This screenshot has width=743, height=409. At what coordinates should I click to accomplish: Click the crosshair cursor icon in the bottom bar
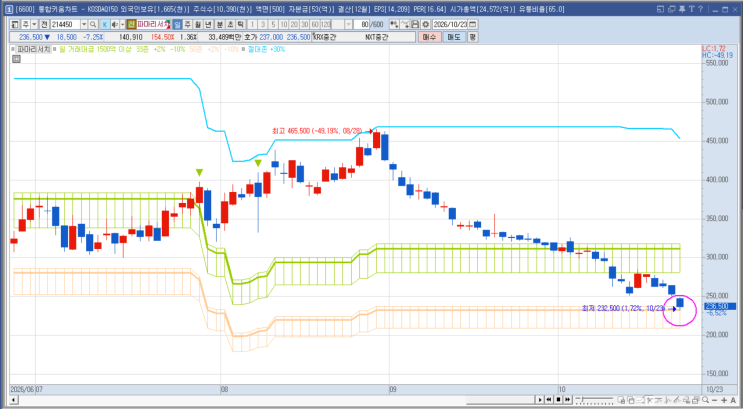(x=649, y=400)
